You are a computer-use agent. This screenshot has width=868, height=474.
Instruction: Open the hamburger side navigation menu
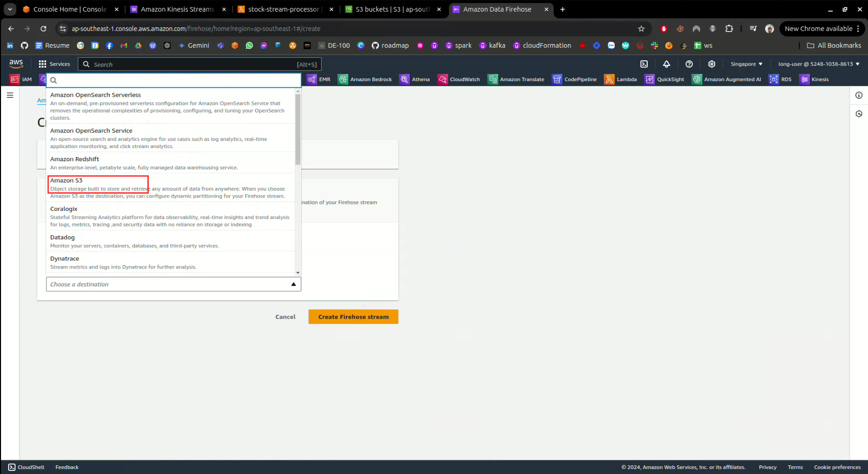pyautogui.click(x=10, y=95)
